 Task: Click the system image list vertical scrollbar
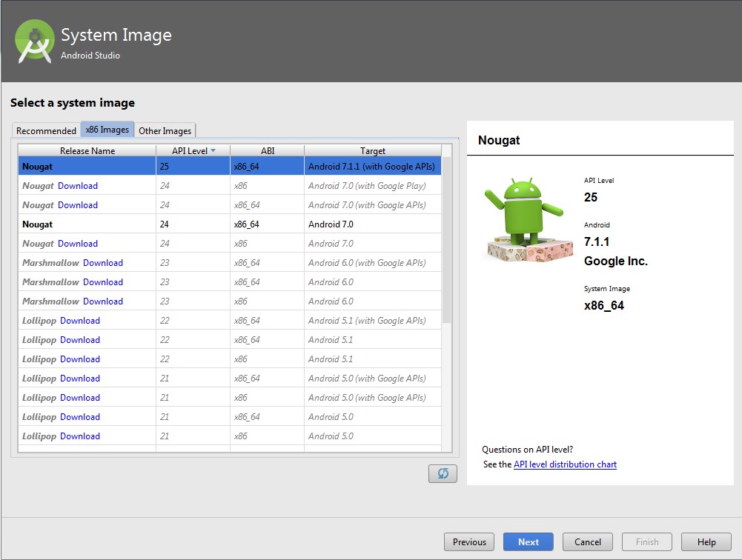click(446, 237)
